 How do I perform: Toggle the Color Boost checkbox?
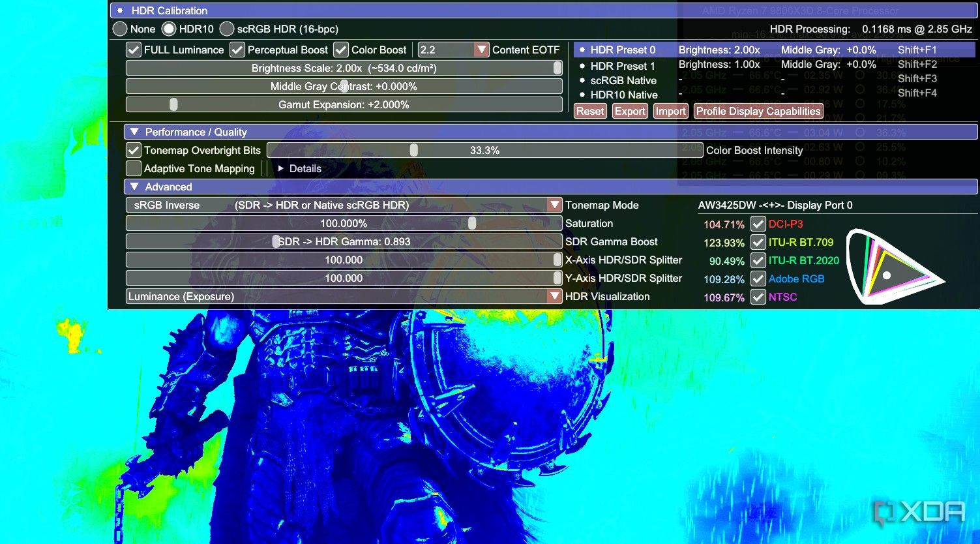341,50
